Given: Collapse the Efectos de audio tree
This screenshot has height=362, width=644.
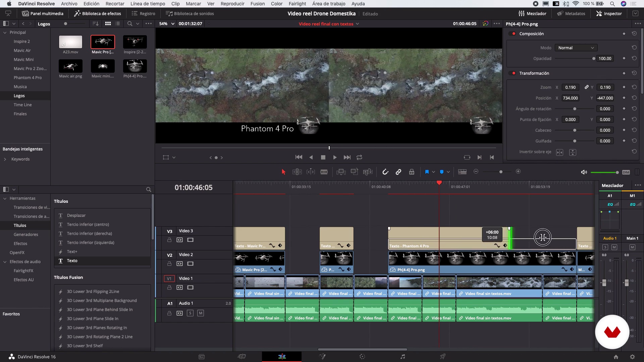Looking at the screenshot, I should pos(5,262).
